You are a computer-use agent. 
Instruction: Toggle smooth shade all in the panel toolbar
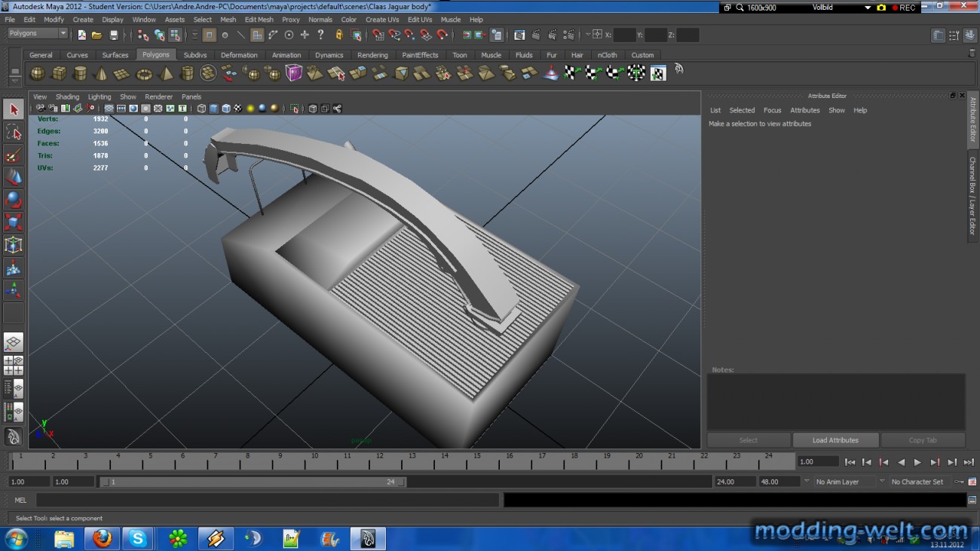pos(213,109)
